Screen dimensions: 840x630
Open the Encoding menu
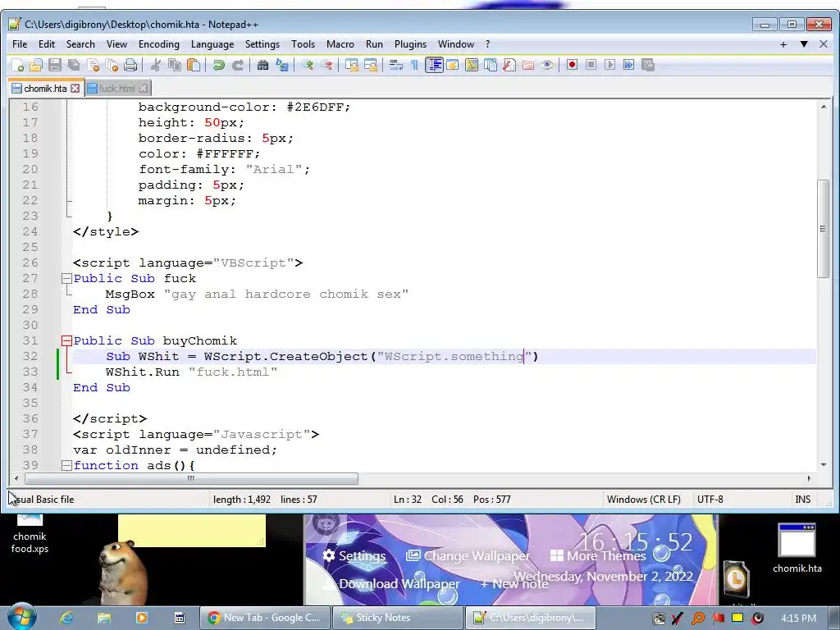point(158,44)
